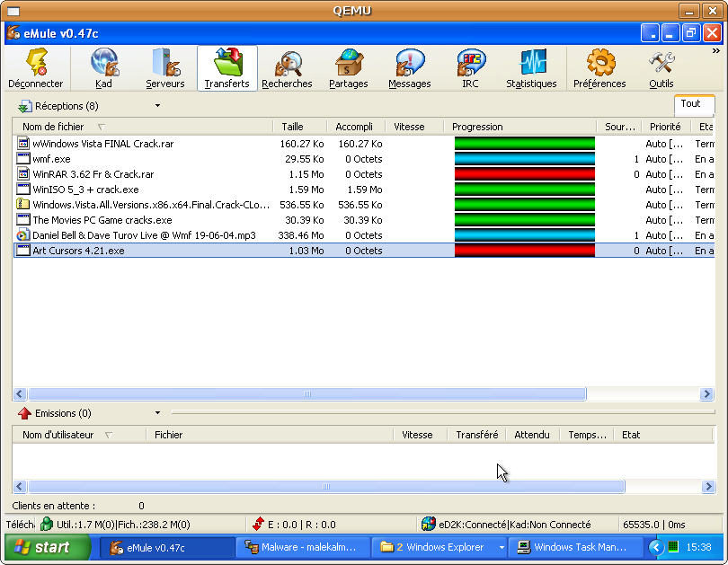Screen dimensions: 728x565
Task: Open the Windows start menu
Action: click(x=48, y=547)
